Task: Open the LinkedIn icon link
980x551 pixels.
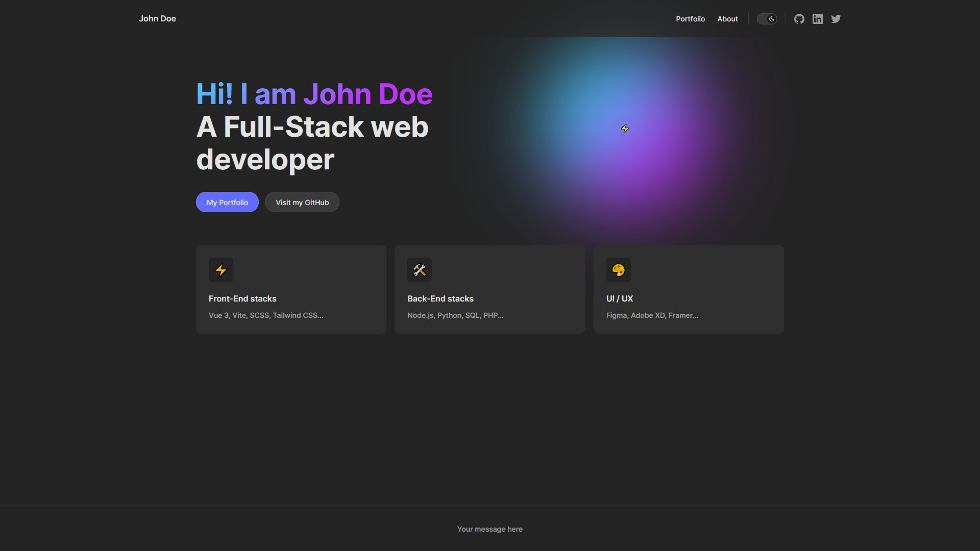Action: [x=818, y=19]
